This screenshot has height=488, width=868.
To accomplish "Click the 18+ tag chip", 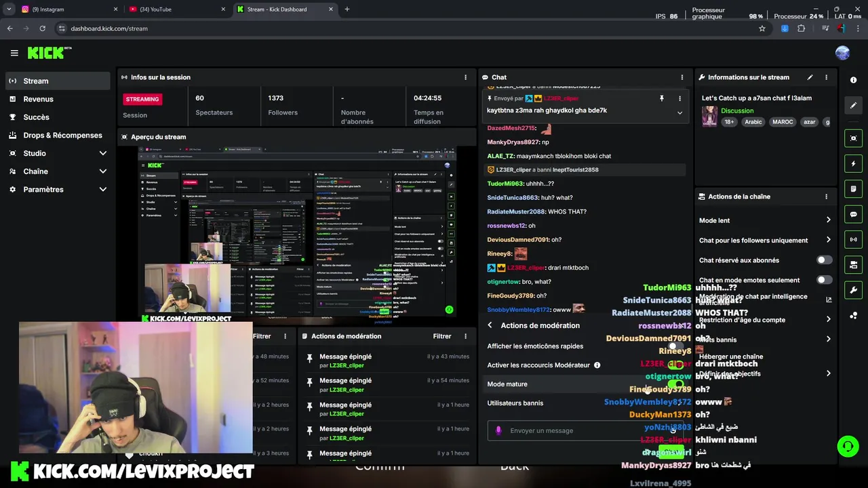I will click(x=729, y=122).
